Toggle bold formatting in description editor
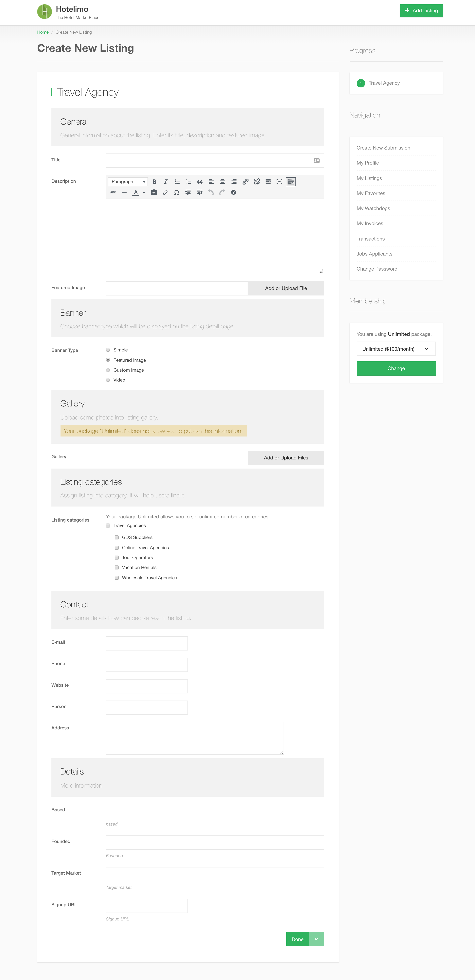The width and height of the screenshot is (475, 980). pyautogui.click(x=154, y=182)
